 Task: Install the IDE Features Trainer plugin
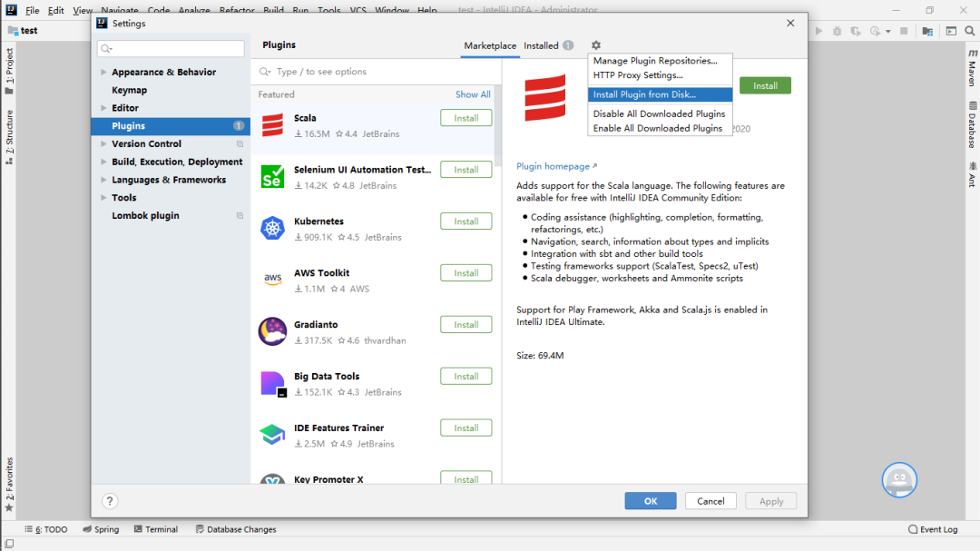(x=465, y=428)
